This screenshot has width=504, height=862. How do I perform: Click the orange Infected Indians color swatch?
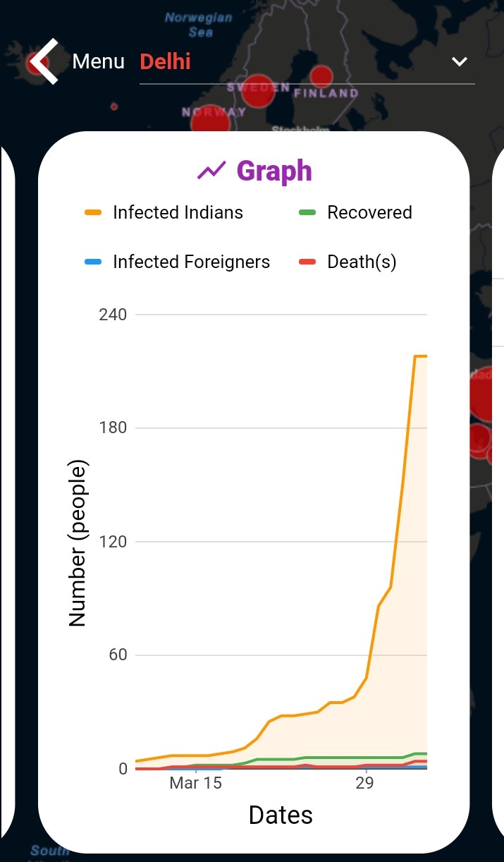tap(93, 212)
